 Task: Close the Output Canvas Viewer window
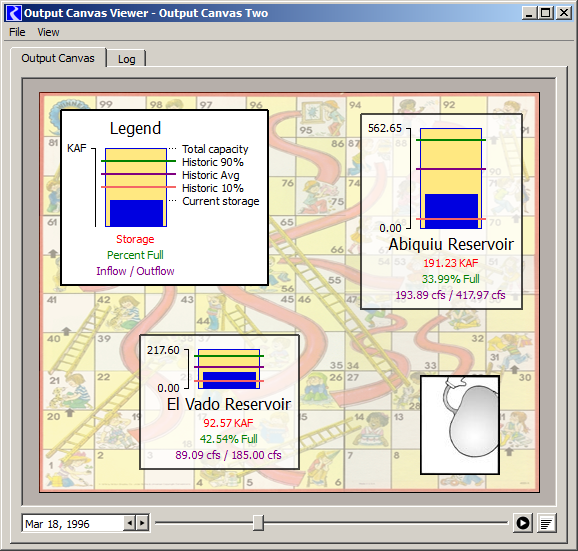(x=564, y=13)
